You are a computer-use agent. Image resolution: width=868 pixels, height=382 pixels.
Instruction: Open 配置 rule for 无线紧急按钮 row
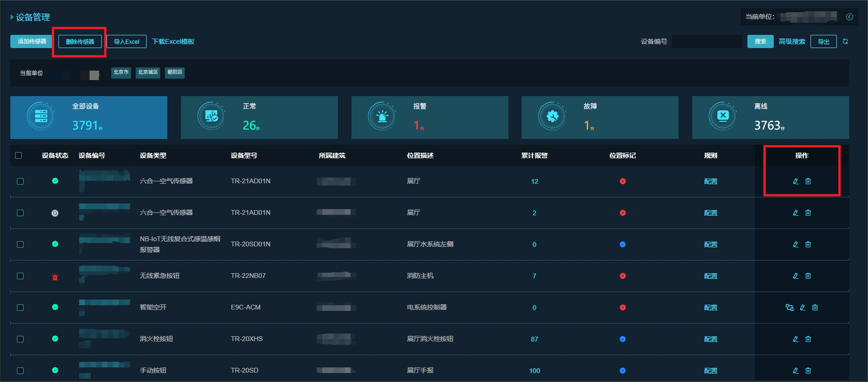pos(711,276)
